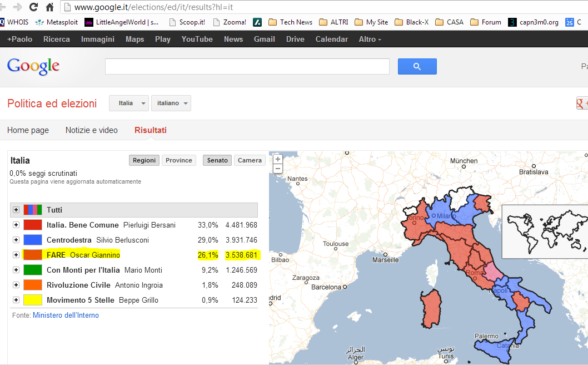Open the Tech News bookmark folder

pyautogui.click(x=291, y=22)
